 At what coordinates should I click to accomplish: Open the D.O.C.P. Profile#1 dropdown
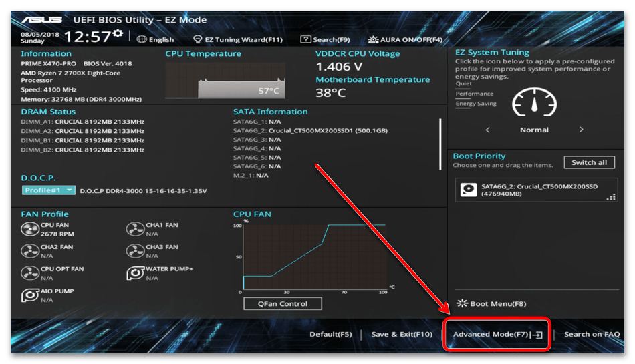[x=49, y=190]
